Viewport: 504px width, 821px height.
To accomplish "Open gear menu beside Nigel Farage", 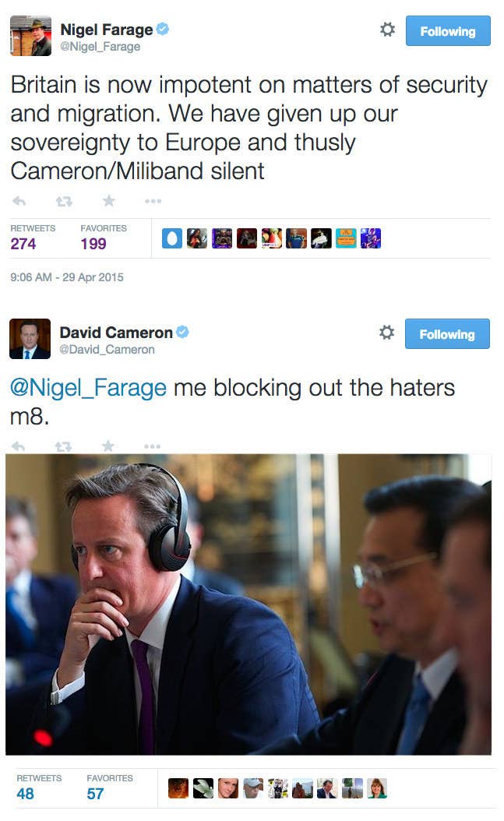I will (x=387, y=30).
